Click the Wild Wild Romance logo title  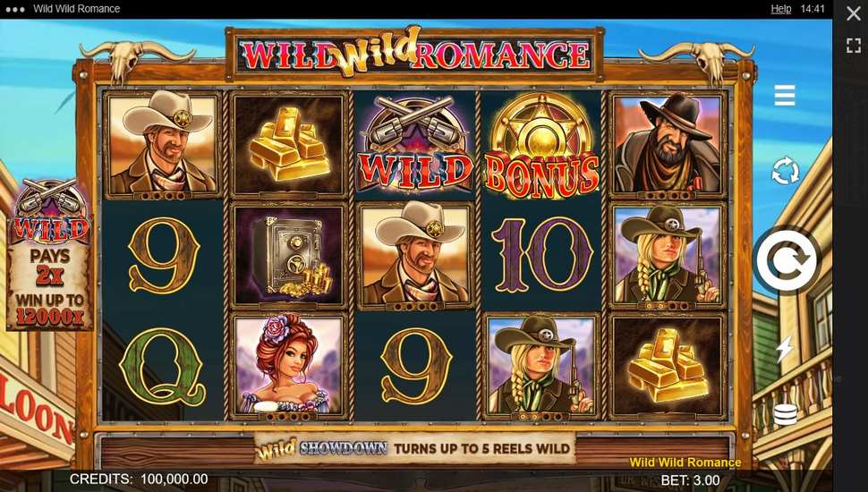click(x=414, y=55)
